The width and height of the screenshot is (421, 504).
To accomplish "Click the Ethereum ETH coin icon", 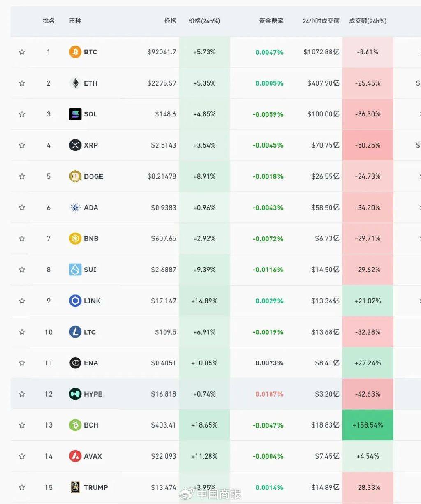I will (x=75, y=83).
